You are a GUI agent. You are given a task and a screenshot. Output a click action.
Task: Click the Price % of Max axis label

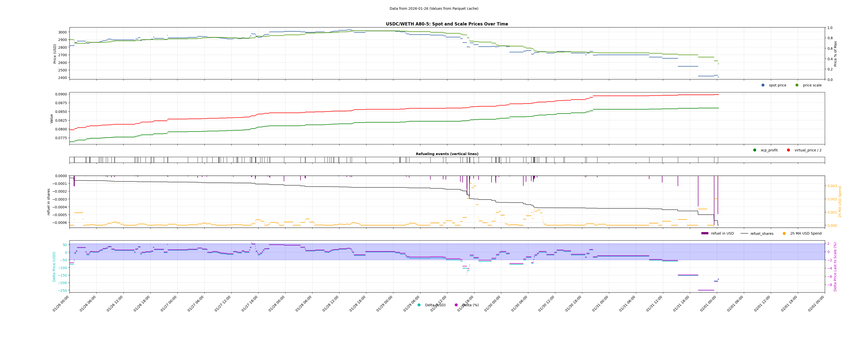(x=835, y=53)
